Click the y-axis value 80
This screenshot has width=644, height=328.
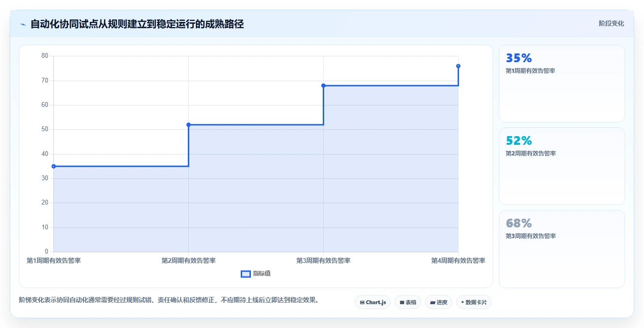45,56
